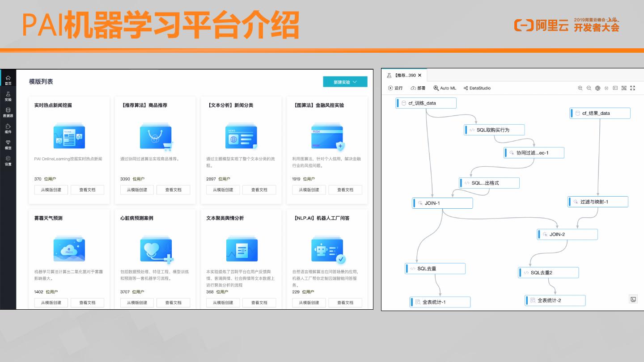Select the SQL去重 node
644x362 pixels.
(x=435, y=269)
